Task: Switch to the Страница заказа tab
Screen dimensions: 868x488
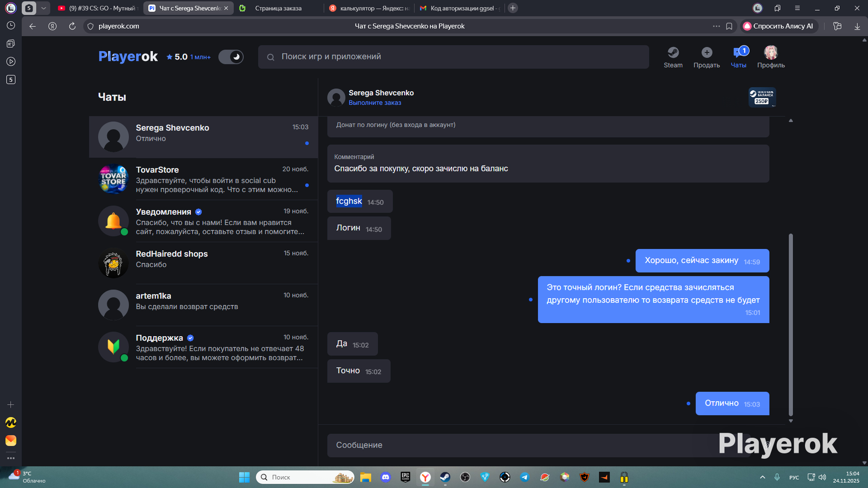Action: tap(278, 8)
